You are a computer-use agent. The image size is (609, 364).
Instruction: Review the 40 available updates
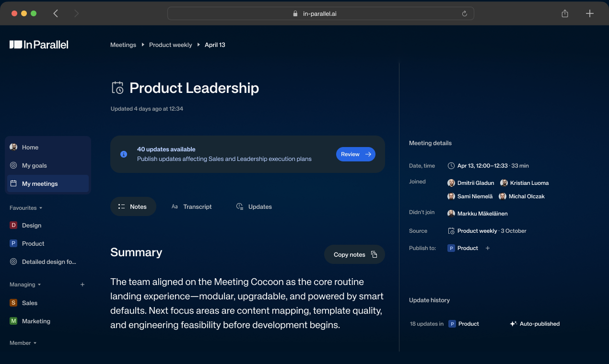point(356,154)
